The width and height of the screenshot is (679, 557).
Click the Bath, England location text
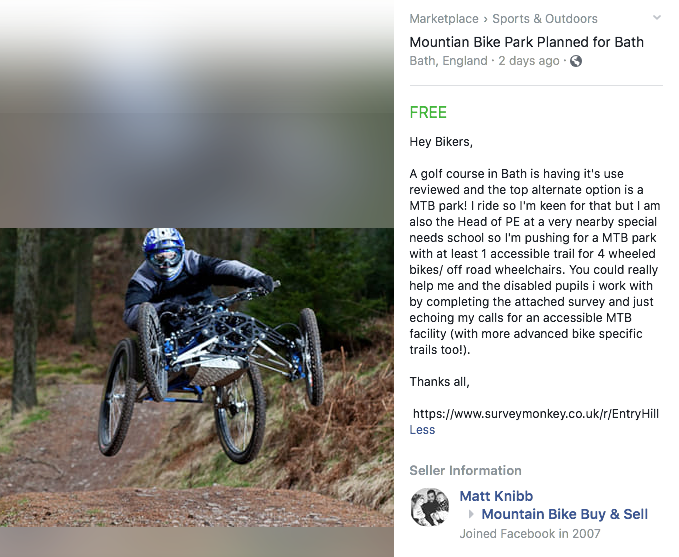click(448, 61)
